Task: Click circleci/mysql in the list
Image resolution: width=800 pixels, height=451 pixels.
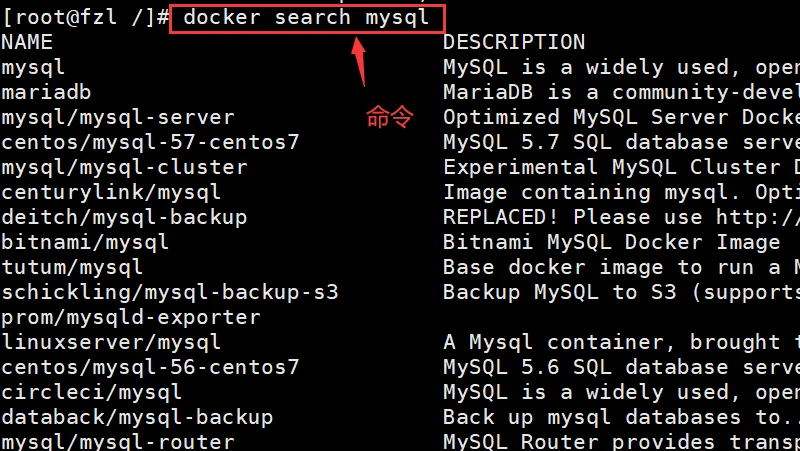Action: point(91,392)
